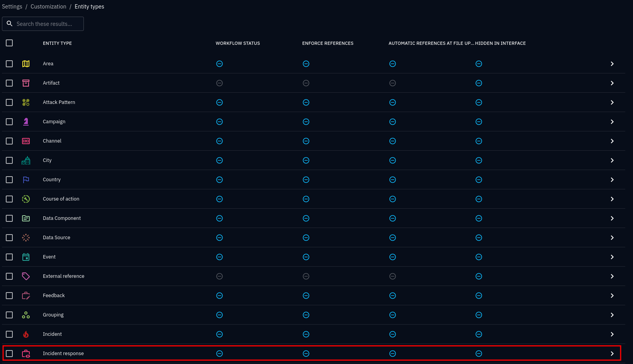Viewport: 633px width, 364px height.
Task: Open the Grouping entity type row
Action: click(313, 315)
